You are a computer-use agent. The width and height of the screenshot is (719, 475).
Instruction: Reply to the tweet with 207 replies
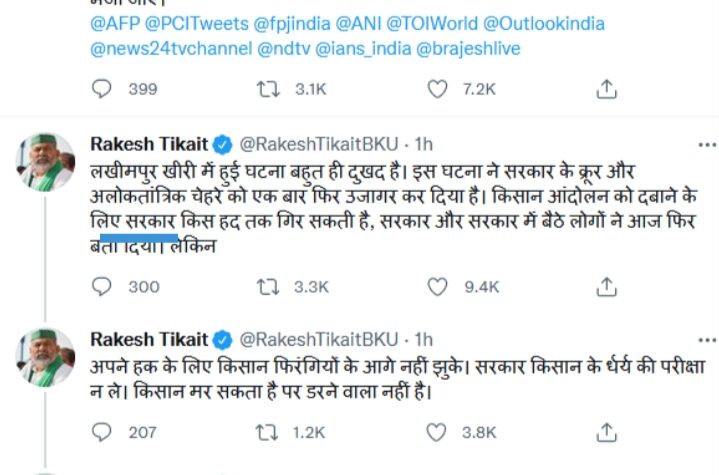[x=102, y=433]
